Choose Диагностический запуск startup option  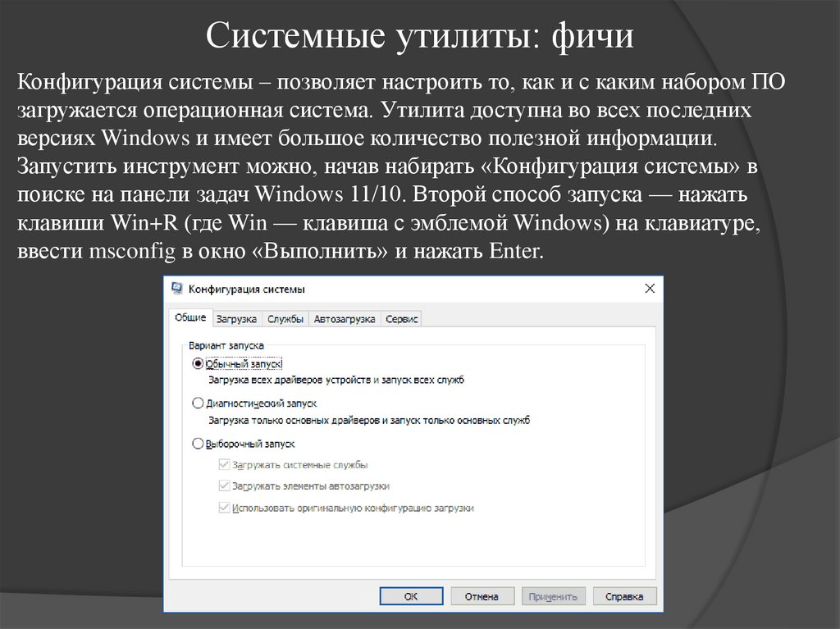(198, 403)
